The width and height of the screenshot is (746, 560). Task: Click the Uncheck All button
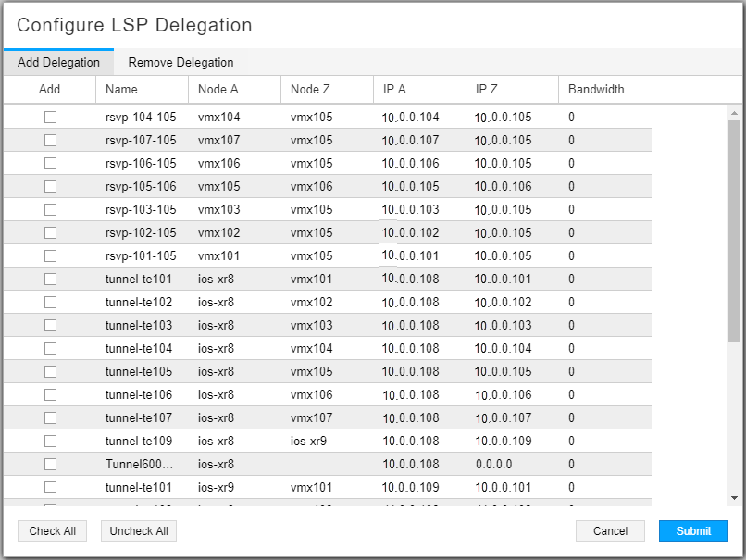coord(138,531)
